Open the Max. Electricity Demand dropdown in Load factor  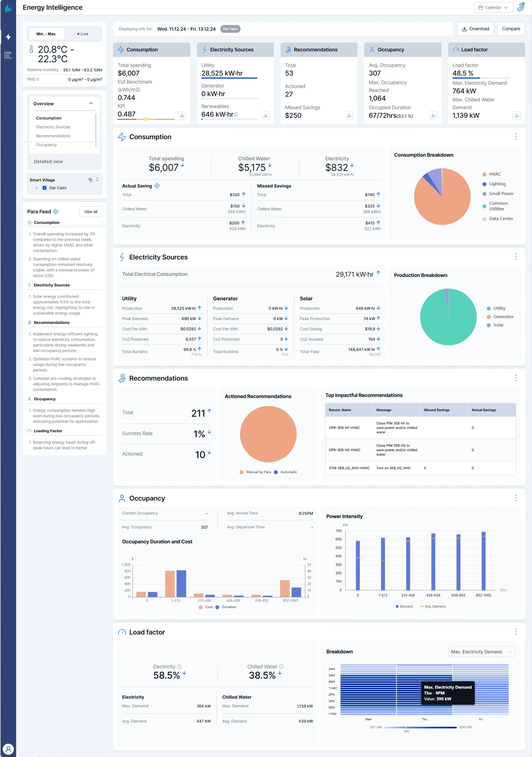click(x=481, y=652)
